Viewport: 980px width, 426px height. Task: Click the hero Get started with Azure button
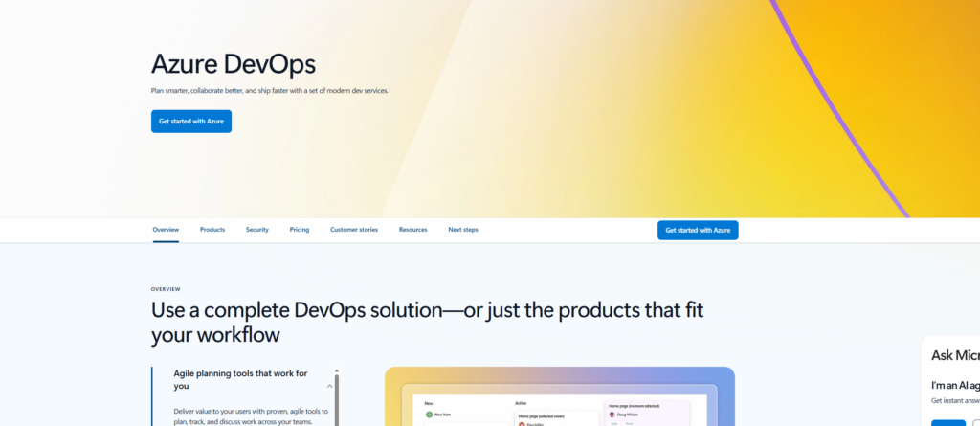[x=190, y=122]
